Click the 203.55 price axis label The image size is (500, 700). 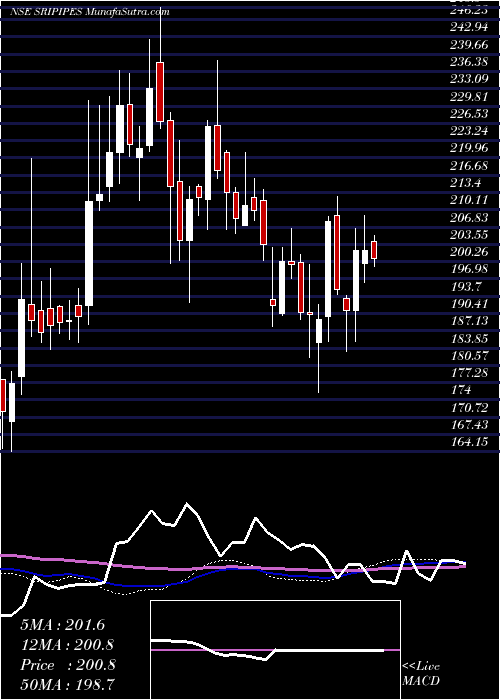pyautogui.click(x=468, y=234)
